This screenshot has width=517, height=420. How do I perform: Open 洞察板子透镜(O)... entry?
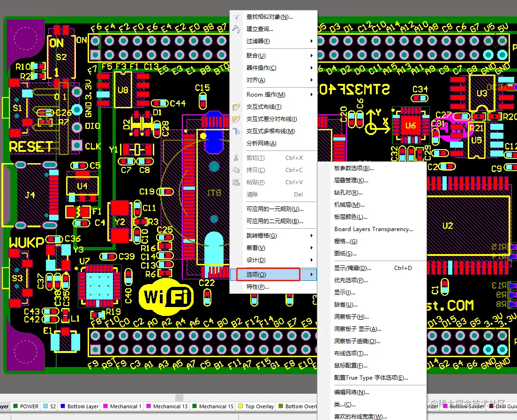pos(372,341)
